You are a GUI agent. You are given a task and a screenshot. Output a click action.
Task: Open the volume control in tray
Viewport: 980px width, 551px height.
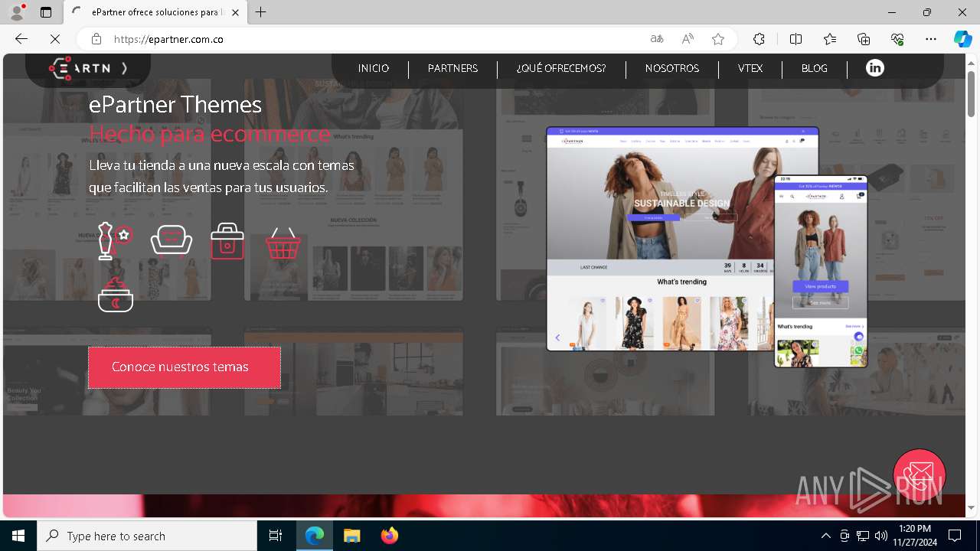880,536
